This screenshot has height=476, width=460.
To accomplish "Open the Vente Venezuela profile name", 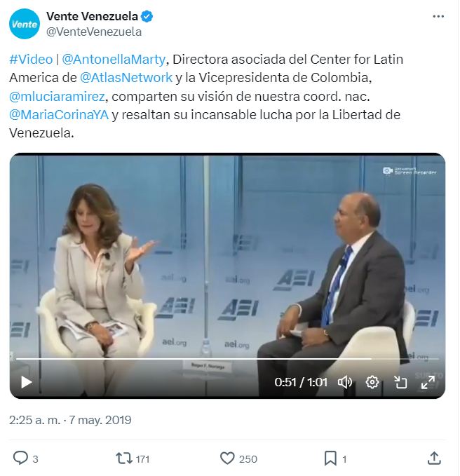I will click(92, 16).
